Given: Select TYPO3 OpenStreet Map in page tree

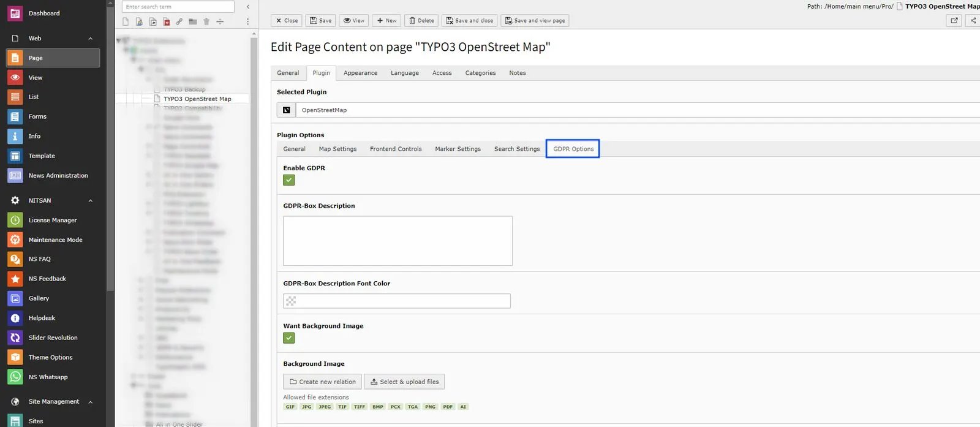Looking at the screenshot, I should (197, 99).
